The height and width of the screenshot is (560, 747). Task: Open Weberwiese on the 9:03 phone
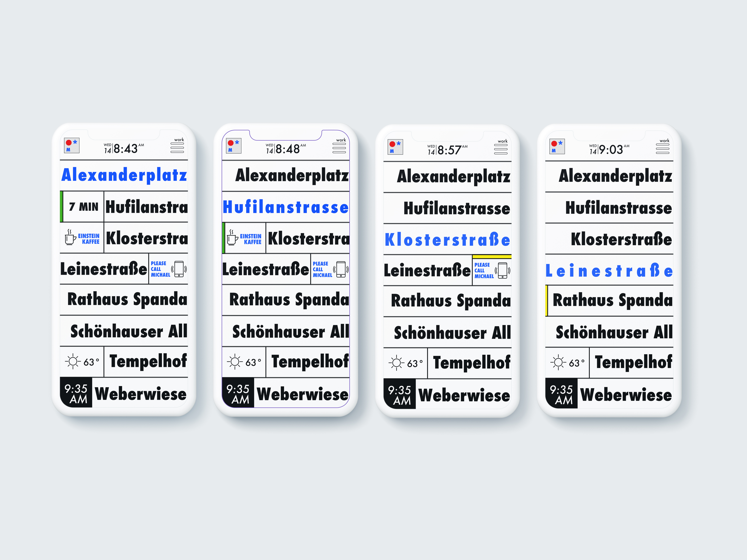tap(625, 394)
